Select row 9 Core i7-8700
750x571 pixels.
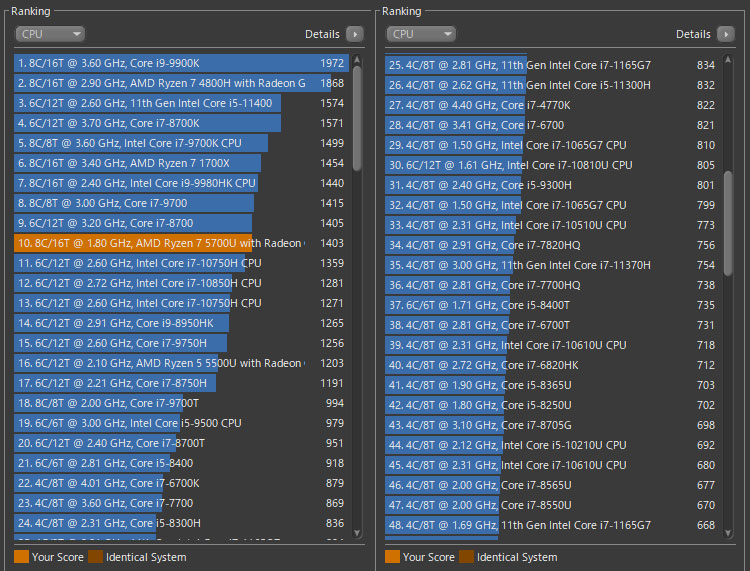click(x=182, y=223)
